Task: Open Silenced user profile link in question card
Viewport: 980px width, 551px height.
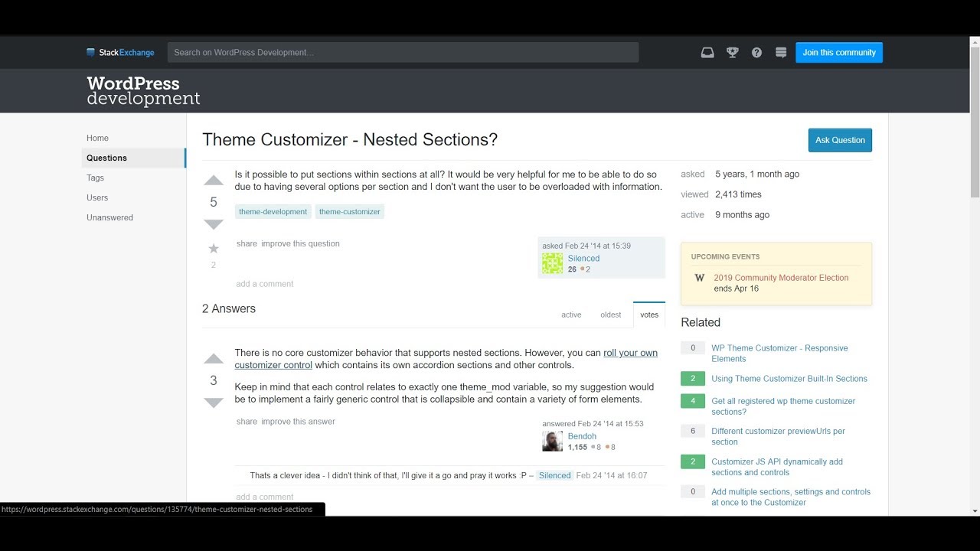Action: point(583,259)
